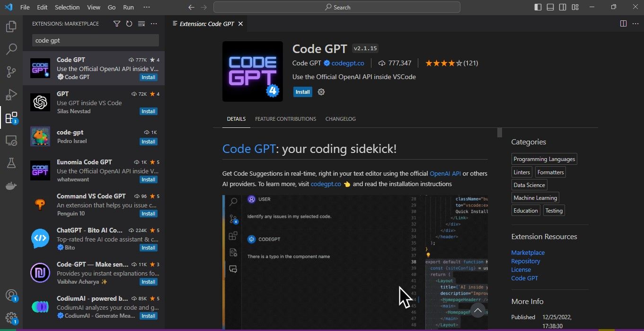Open the Remote Explorer view
Viewport: 644px width, 331px height.
tap(11, 140)
